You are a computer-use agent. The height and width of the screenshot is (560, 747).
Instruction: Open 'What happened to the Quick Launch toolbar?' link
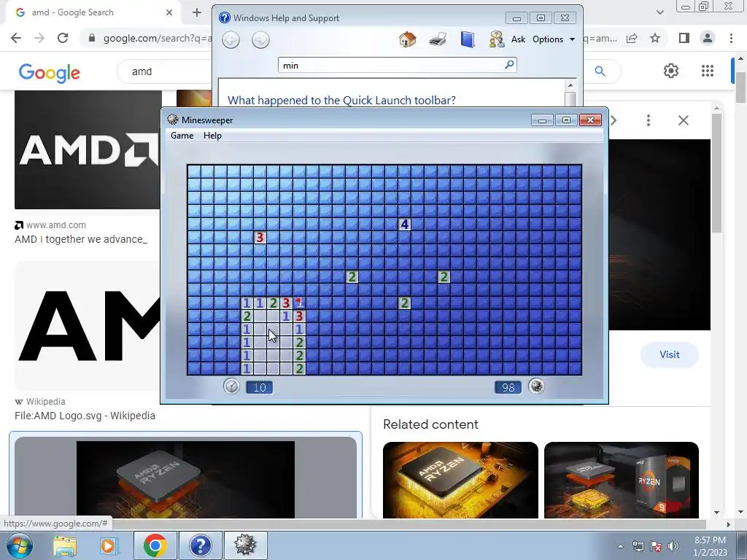click(341, 100)
